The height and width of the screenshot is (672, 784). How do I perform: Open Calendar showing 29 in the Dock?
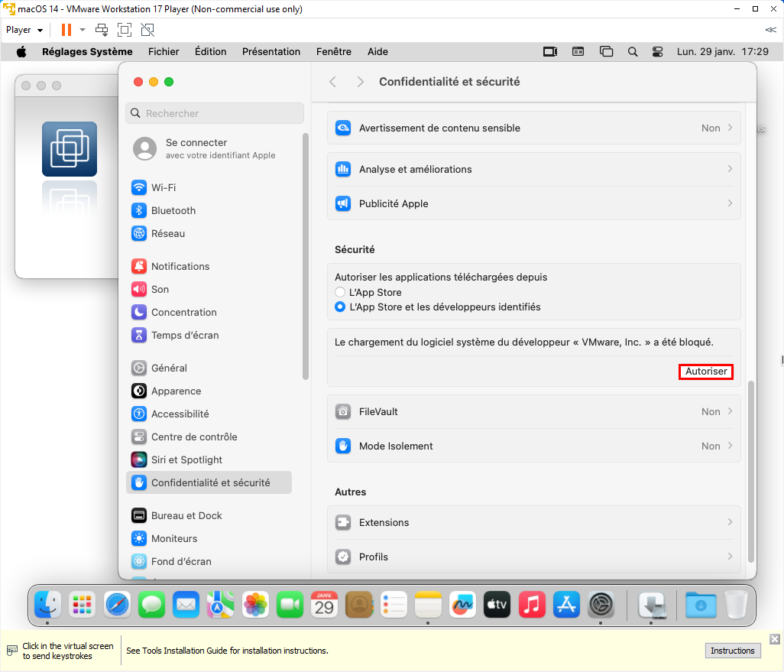[x=324, y=605]
